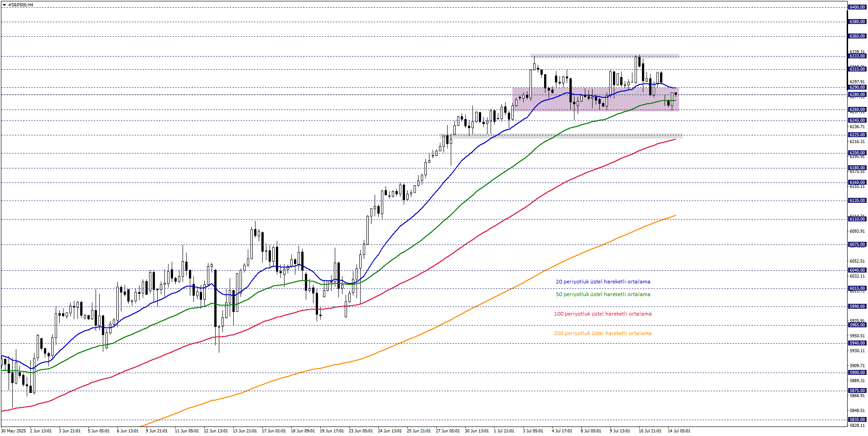Click the 8 Jul 05:01 date label
868x436 pixels.
point(591,431)
